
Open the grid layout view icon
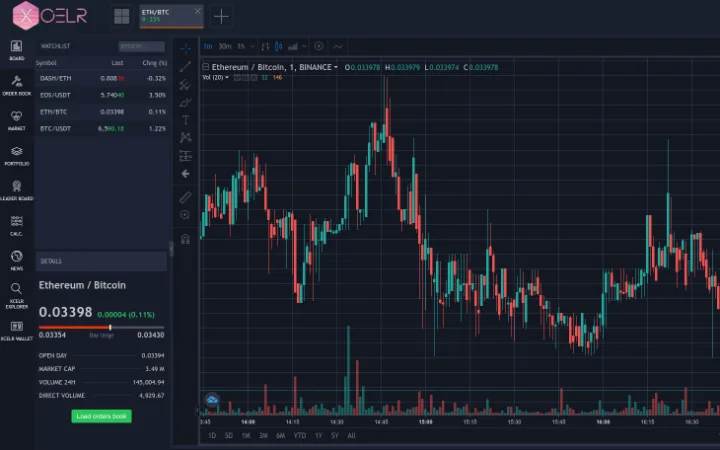tap(122, 17)
